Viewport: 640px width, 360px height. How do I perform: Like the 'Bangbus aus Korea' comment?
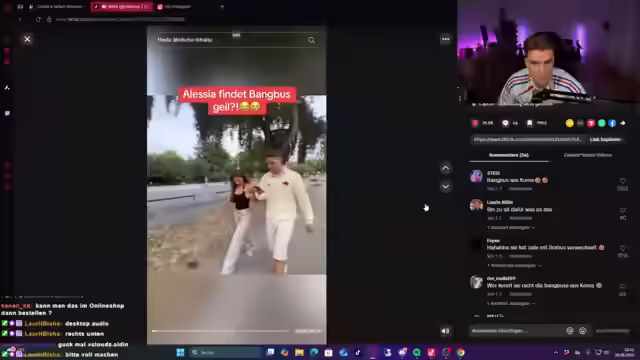click(x=622, y=181)
